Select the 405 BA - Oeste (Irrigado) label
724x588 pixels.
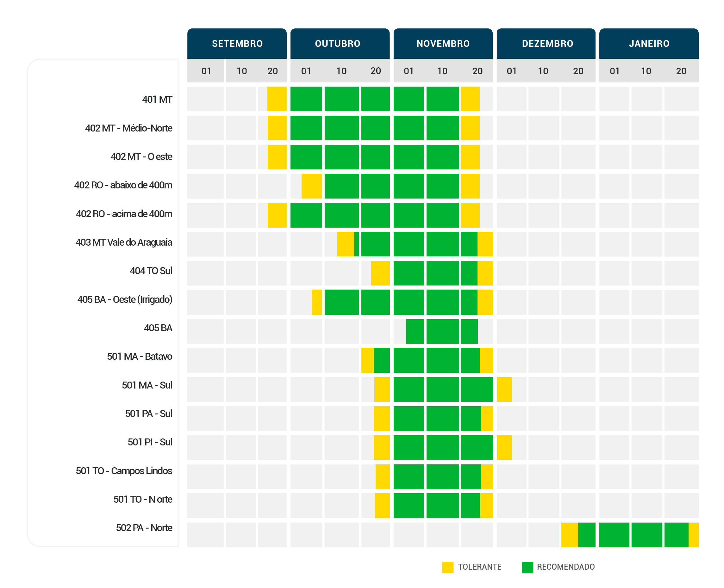coord(125,299)
